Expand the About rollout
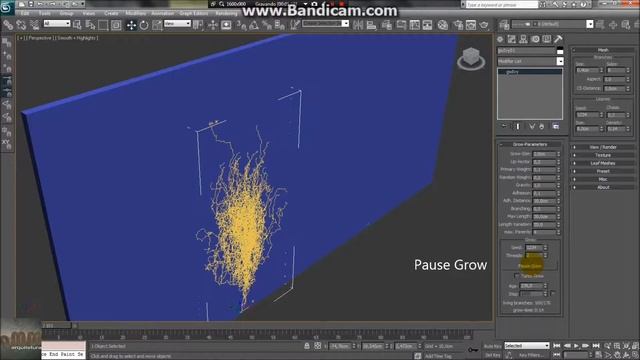The image size is (640, 360). [x=603, y=187]
